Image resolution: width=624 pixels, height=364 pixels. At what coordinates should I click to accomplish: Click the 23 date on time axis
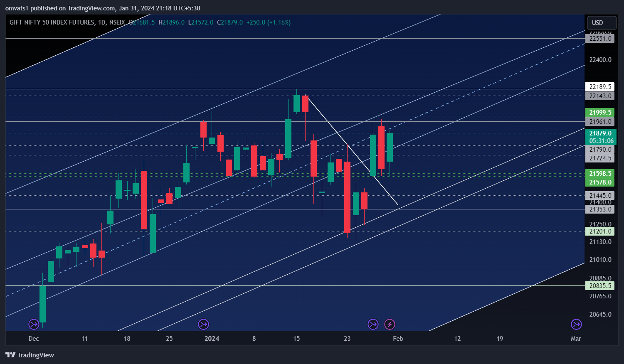347,339
